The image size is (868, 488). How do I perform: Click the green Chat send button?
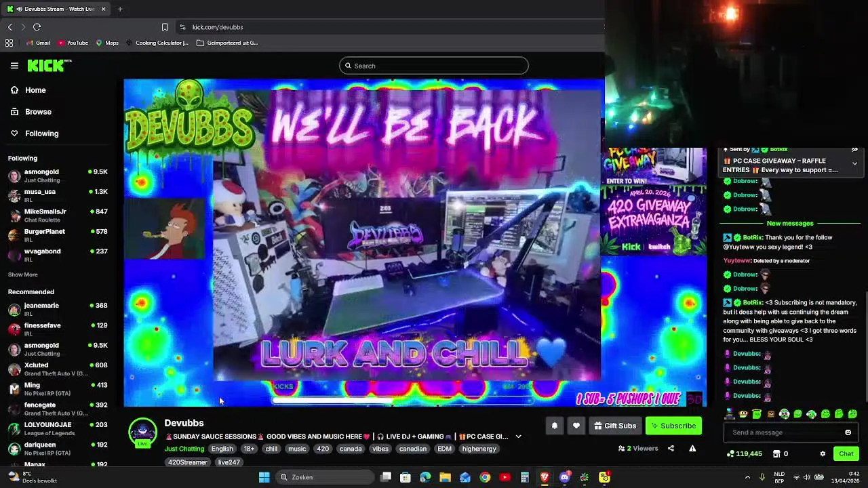point(846,454)
